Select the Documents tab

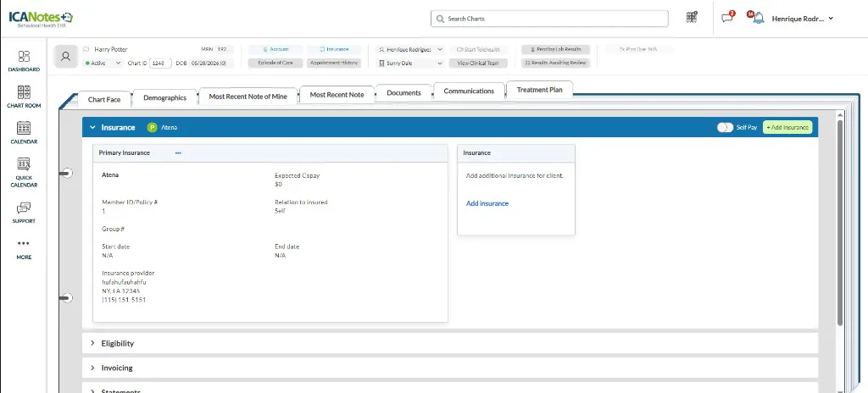click(403, 93)
